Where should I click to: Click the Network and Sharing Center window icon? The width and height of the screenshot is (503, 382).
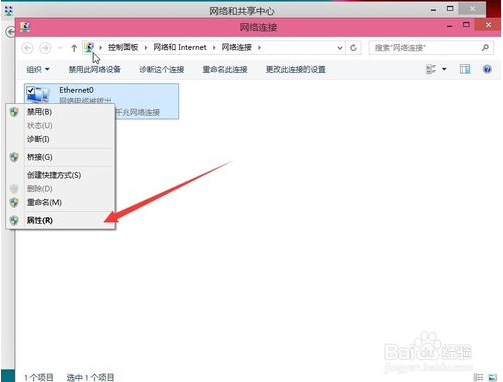[x=8, y=10]
